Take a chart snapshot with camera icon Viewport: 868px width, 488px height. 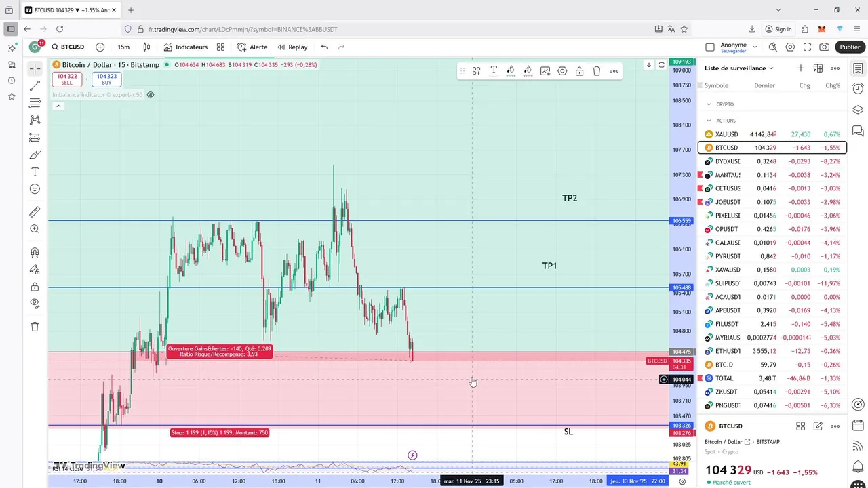click(x=824, y=47)
